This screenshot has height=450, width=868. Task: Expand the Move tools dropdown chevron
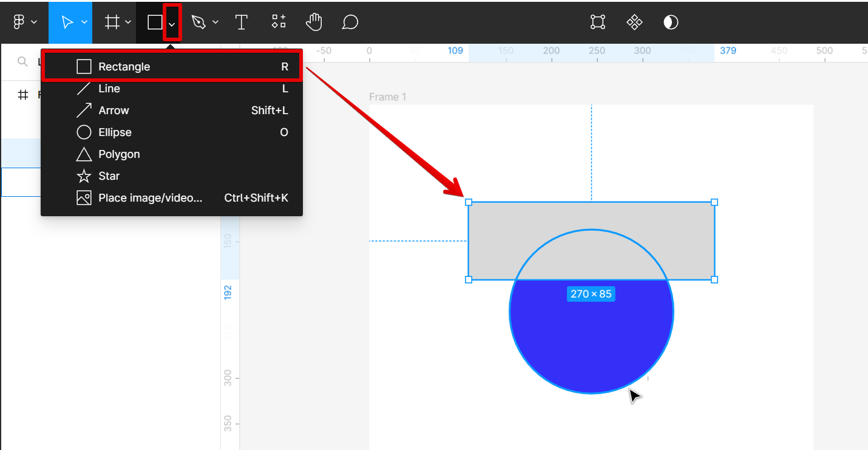(84, 22)
